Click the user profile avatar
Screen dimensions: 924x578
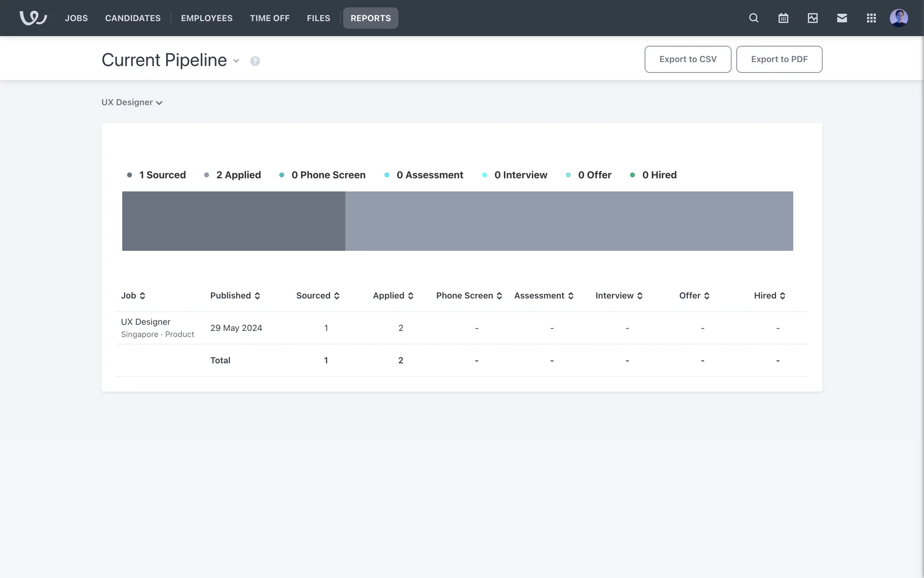(898, 18)
